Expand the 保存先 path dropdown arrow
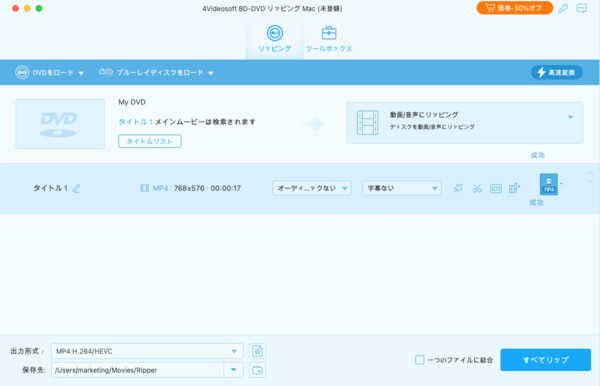Viewport: 600px width, 386px height. click(x=233, y=370)
